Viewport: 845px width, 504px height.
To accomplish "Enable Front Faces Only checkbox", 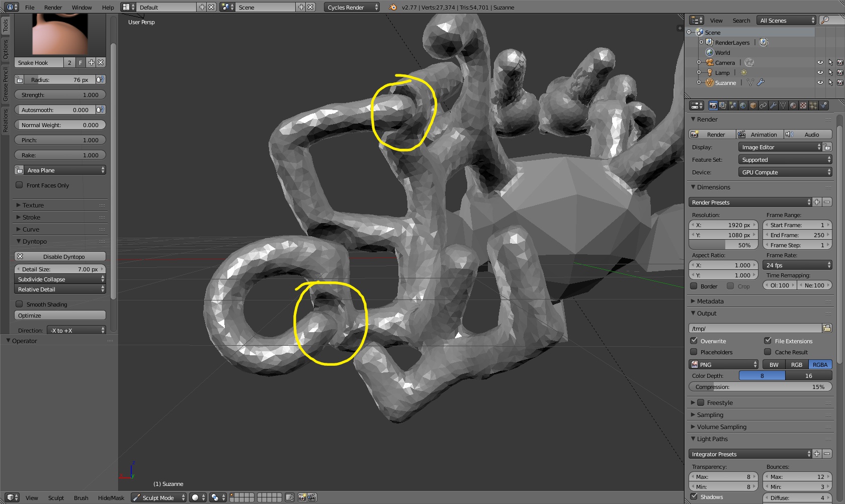I will pyautogui.click(x=19, y=185).
